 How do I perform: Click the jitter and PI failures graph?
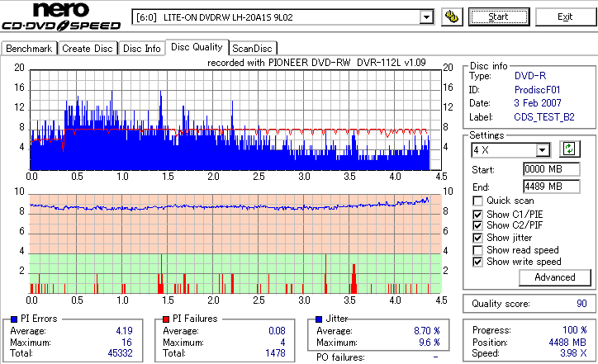(x=235, y=244)
